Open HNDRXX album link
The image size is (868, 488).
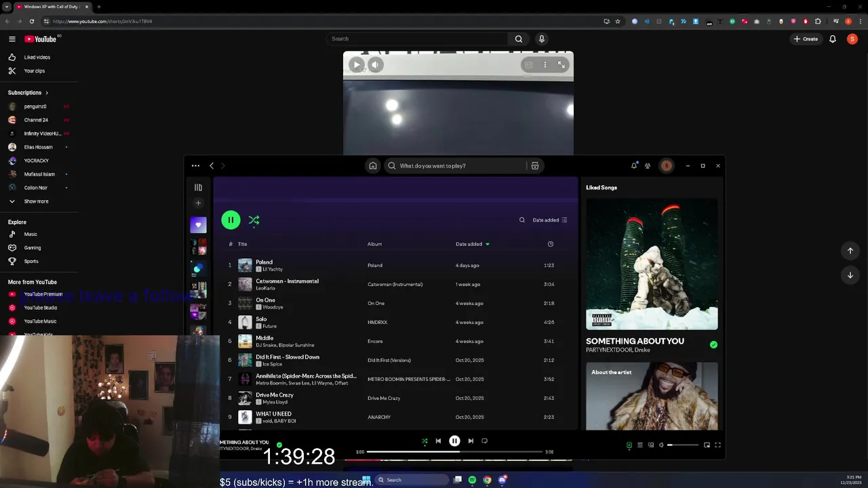click(377, 322)
